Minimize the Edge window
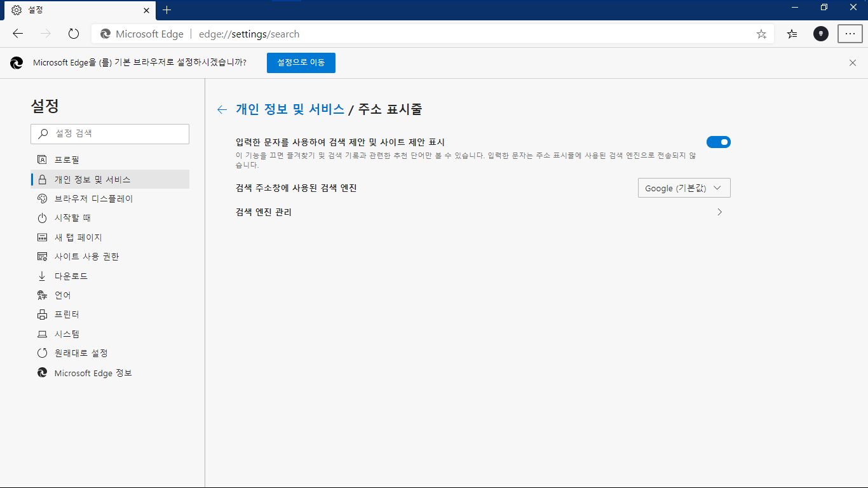Image resolution: width=868 pixels, height=488 pixels. pos(794,7)
